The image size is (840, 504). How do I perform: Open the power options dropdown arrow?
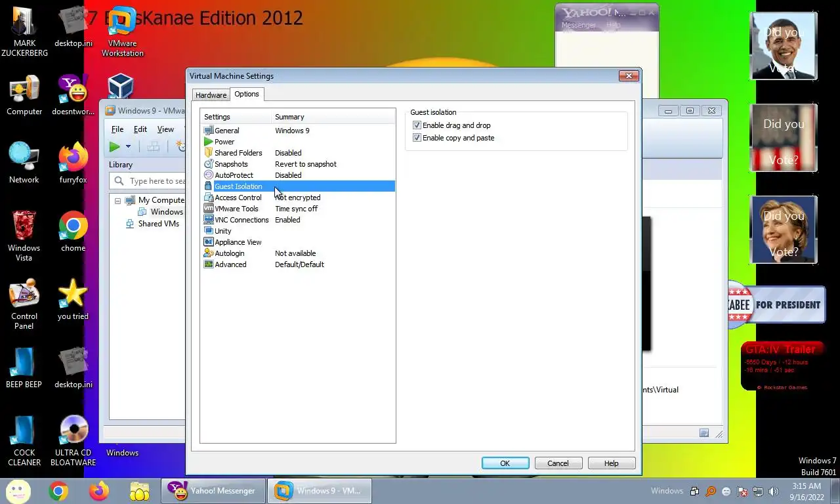[x=128, y=147]
